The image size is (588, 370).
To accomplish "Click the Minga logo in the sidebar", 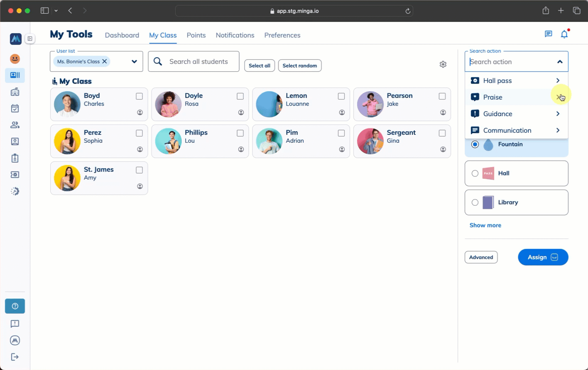I will (15, 39).
